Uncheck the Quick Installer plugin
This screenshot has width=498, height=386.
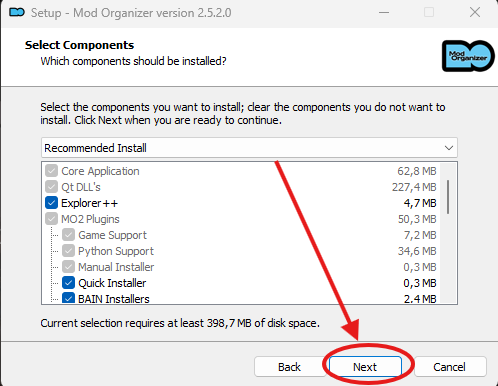pyautogui.click(x=68, y=283)
